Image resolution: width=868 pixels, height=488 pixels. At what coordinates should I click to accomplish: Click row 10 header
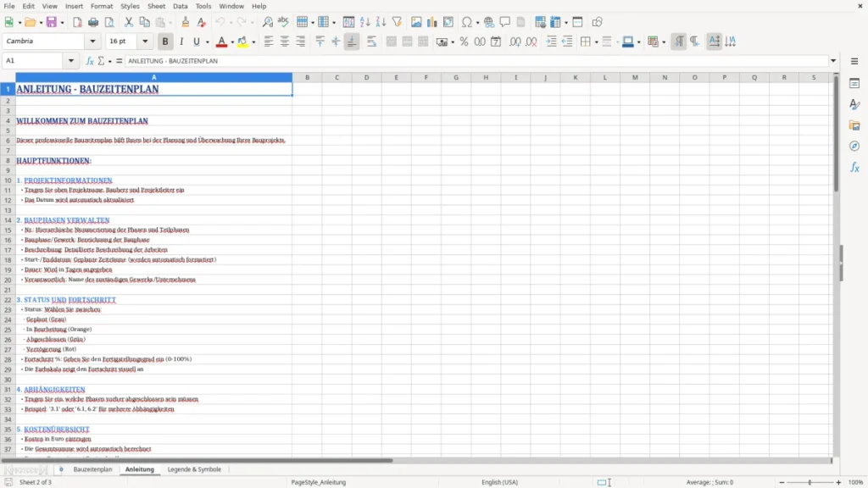(x=8, y=180)
